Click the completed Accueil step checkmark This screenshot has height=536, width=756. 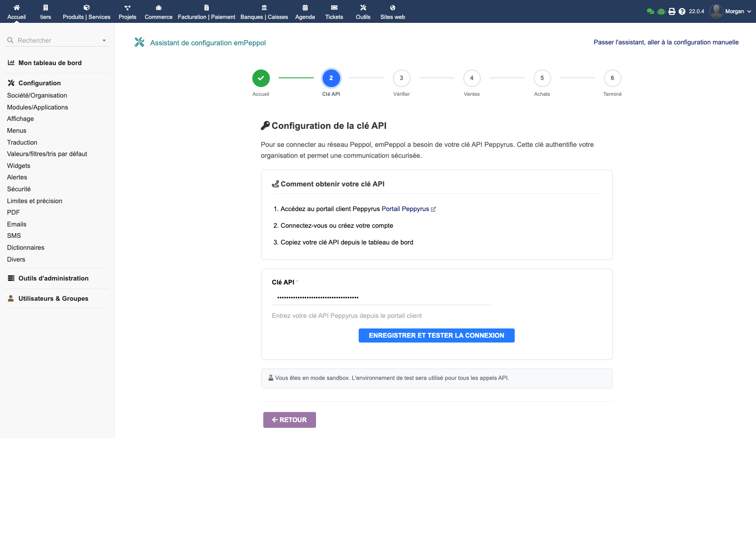(x=261, y=78)
